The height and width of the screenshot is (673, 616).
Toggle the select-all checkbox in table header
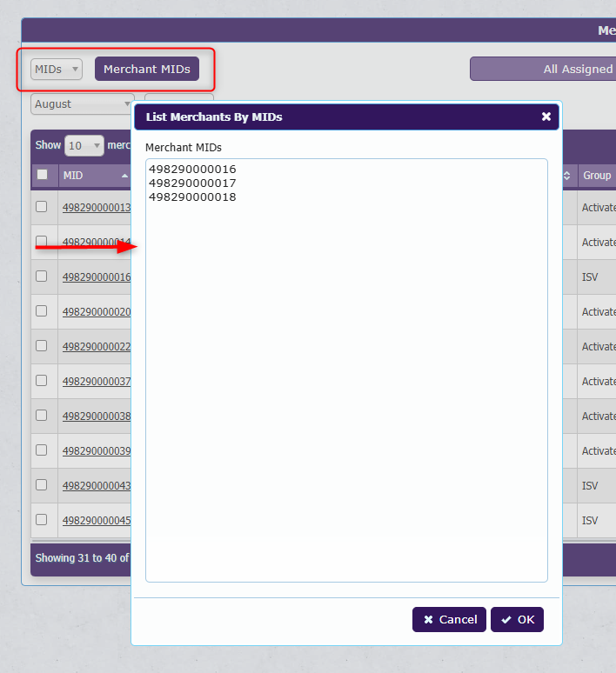42,174
